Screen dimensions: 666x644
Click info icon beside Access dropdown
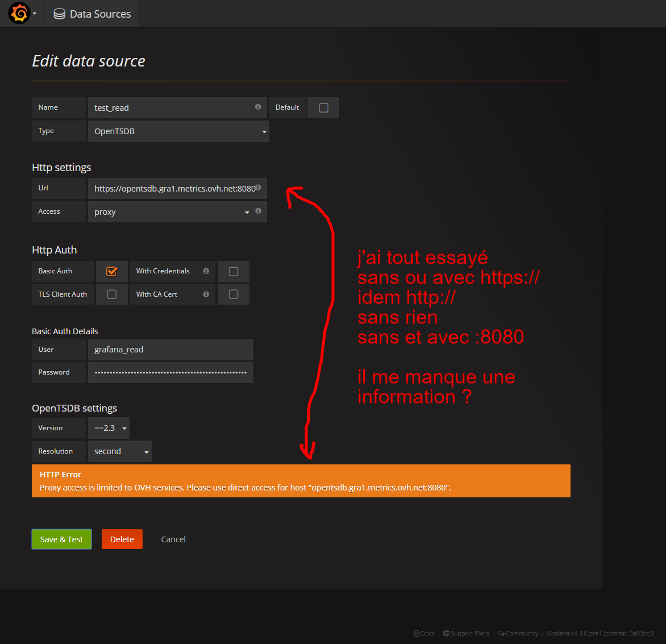pos(259,211)
